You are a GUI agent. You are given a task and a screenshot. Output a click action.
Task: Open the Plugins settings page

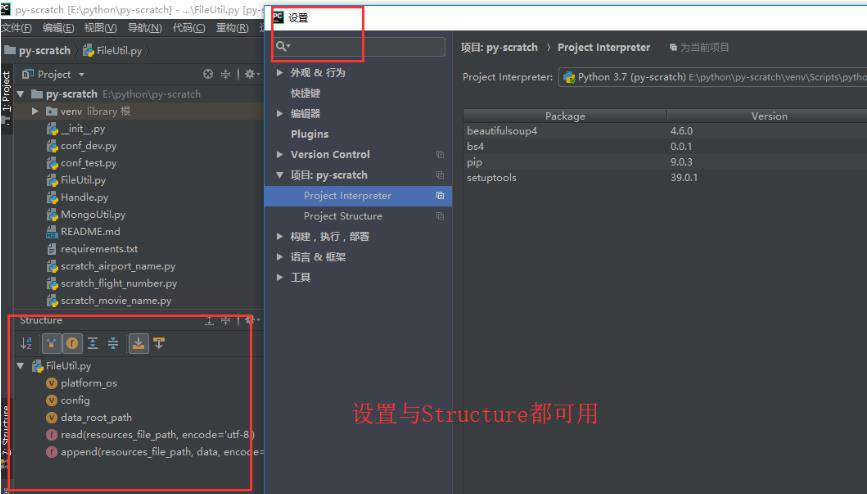tap(310, 134)
